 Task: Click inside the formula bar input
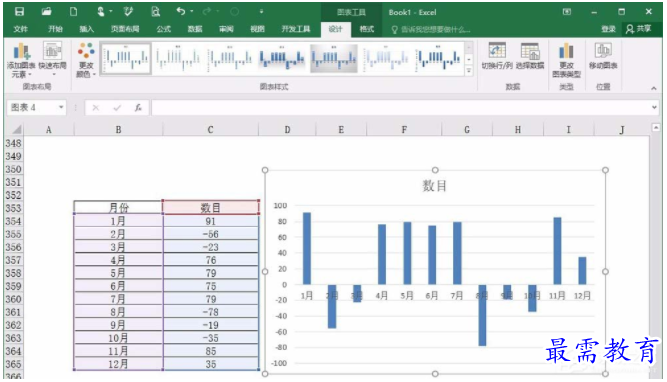point(400,108)
